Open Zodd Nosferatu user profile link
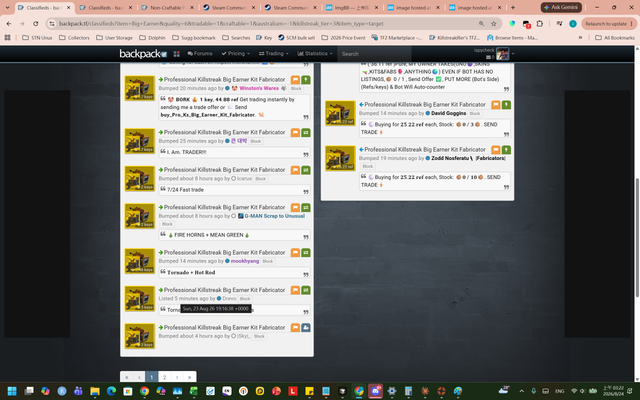The image size is (640, 400). [468, 158]
